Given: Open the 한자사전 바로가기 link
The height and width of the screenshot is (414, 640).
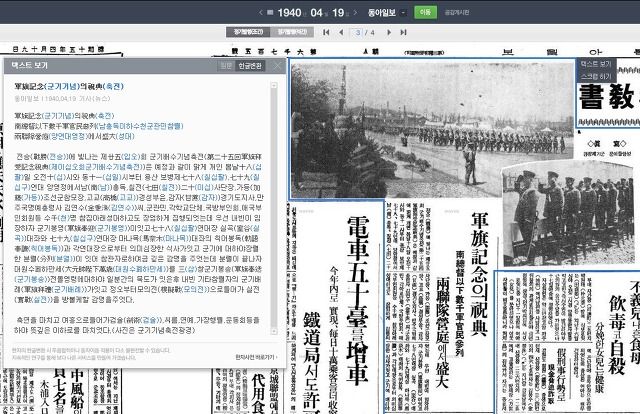Looking at the screenshot, I should click(x=256, y=357).
